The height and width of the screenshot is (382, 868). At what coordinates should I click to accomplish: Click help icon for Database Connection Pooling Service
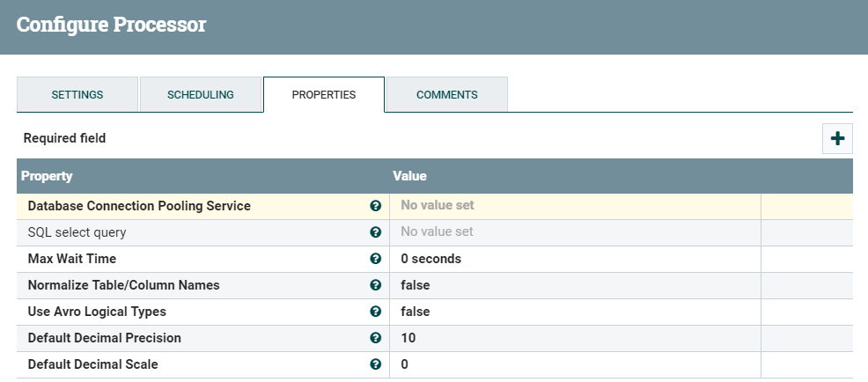[376, 206]
